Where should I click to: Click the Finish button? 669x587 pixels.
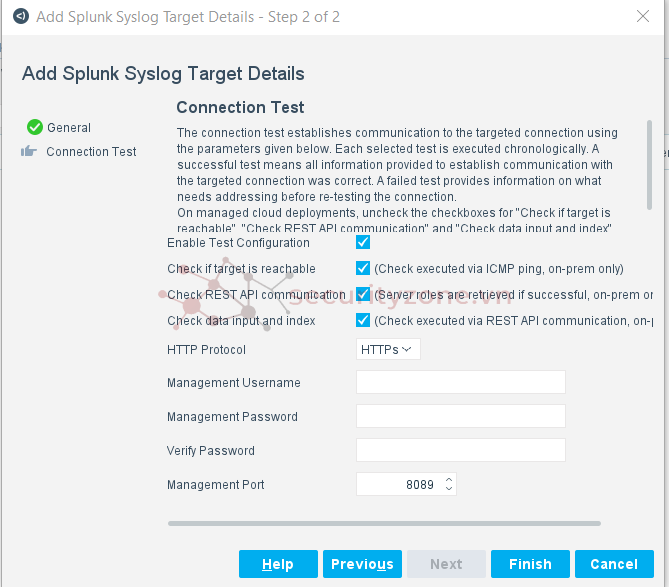click(x=530, y=564)
